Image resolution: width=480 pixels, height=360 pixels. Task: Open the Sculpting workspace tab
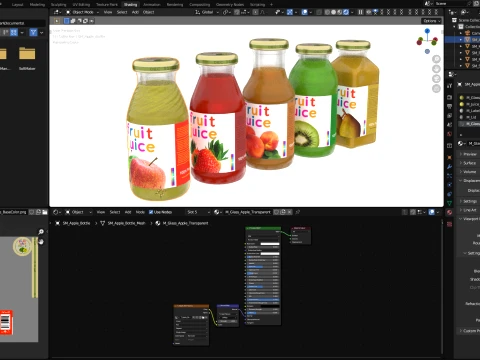tap(58, 5)
